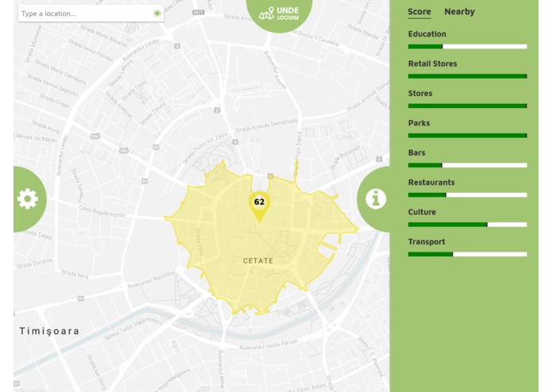Click the Retail Stores label
Viewport: 552px width, 392px height.
click(x=432, y=63)
